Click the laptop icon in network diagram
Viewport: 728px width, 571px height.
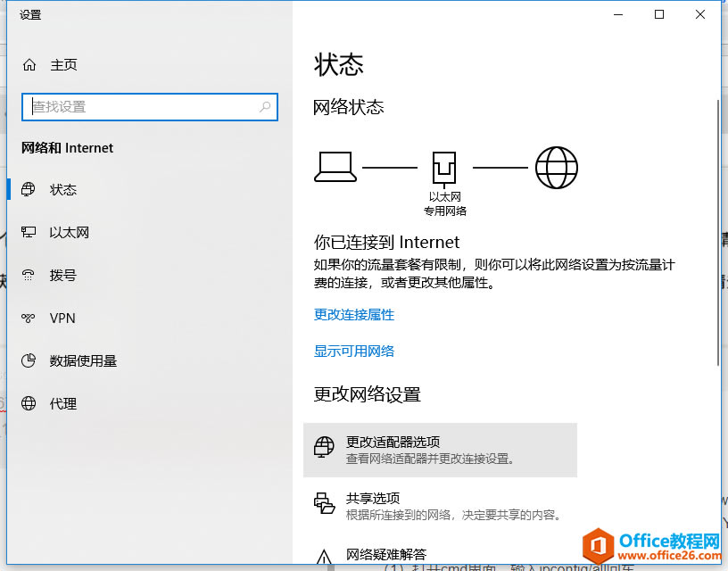335,167
